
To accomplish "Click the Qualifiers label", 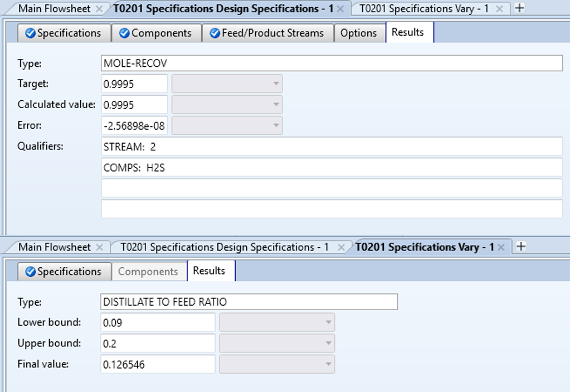I will coord(40,146).
